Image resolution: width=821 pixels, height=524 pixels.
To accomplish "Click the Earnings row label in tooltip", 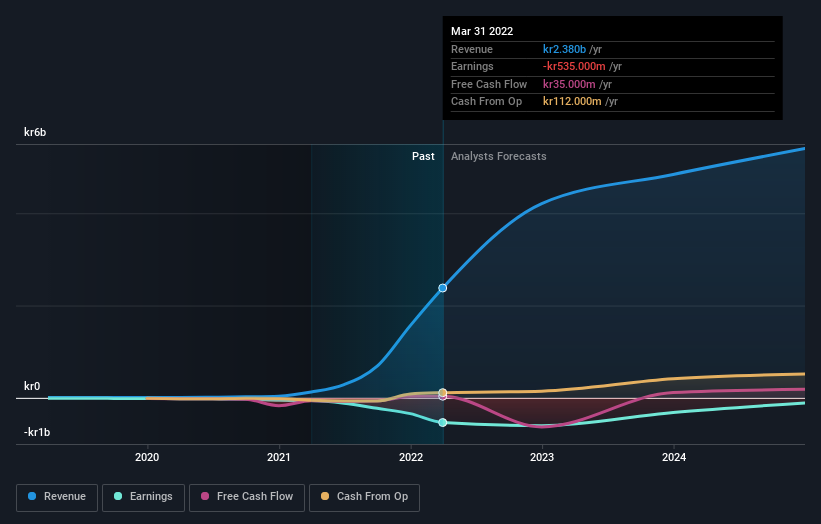I will (x=472, y=66).
